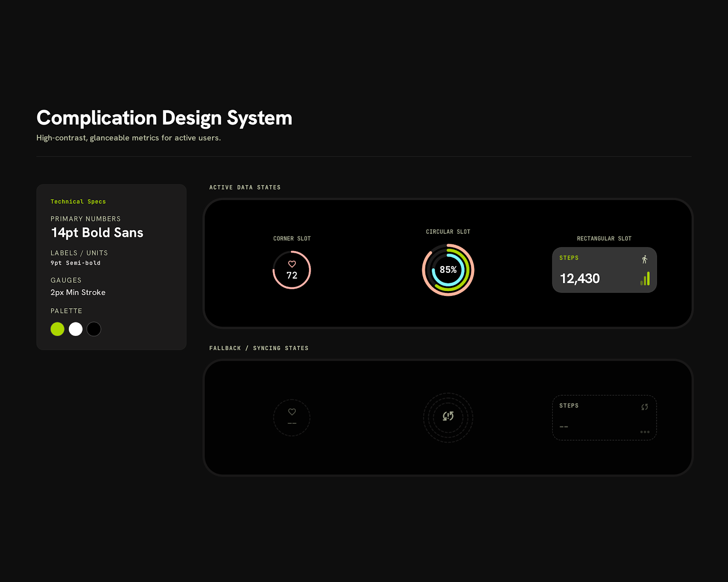The width and height of the screenshot is (728, 582).
Task: Click the sync alert icon in dashed circular slot
Action: click(448, 416)
